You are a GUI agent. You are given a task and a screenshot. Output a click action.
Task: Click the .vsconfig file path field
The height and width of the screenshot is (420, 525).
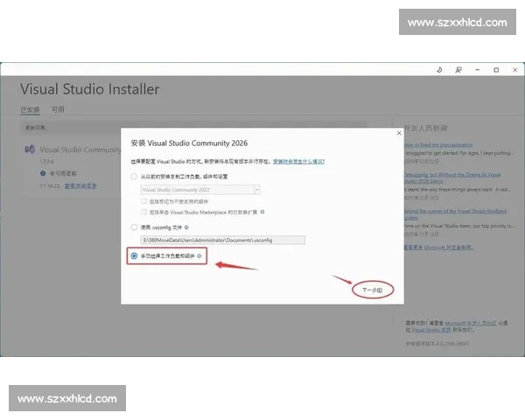[222, 240]
